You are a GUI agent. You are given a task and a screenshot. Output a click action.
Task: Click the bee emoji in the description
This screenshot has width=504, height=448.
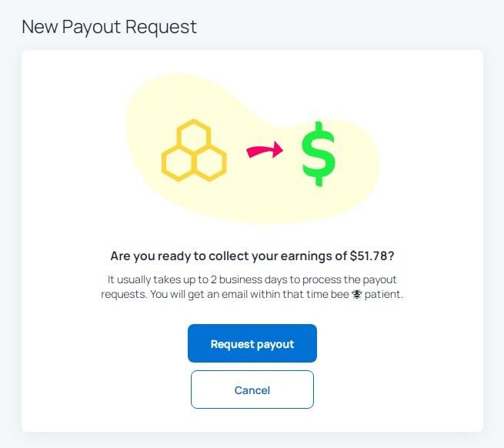point(357,294)
